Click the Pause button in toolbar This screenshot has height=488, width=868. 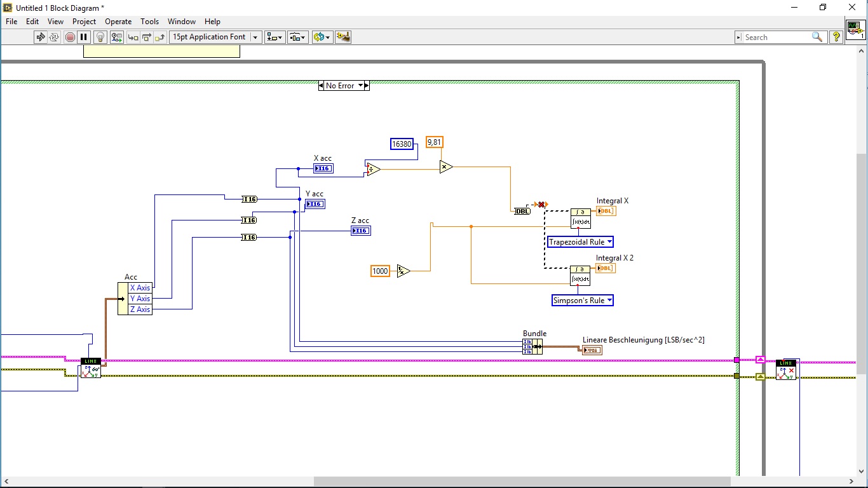pyautogui.click(x=83, y=37)
